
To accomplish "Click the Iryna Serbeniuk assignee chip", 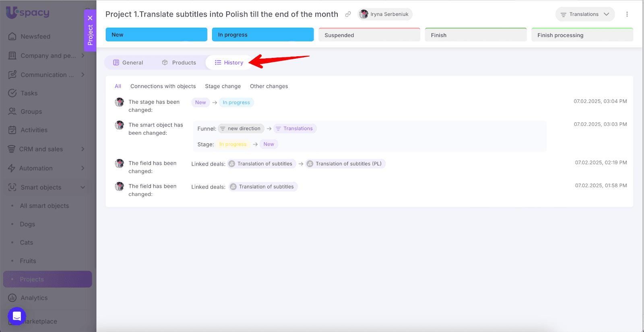I will click(x=385, y=14).
